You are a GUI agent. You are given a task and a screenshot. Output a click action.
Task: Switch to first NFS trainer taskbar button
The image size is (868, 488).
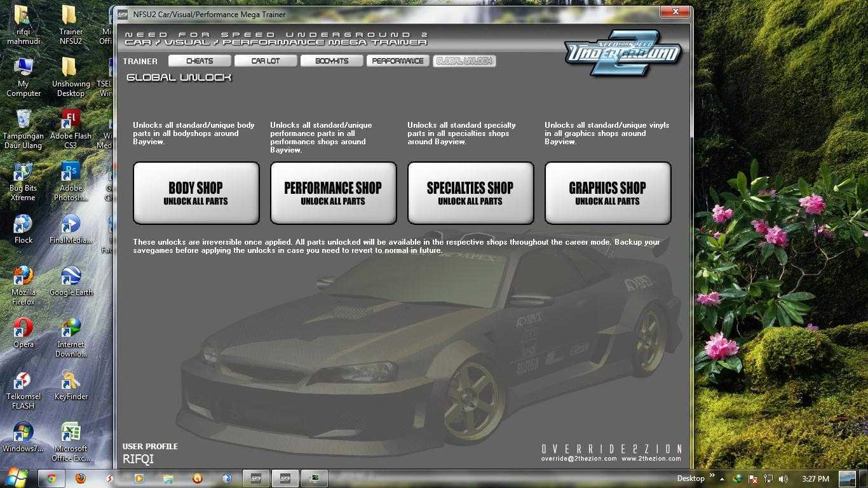(x=256, y=478)
